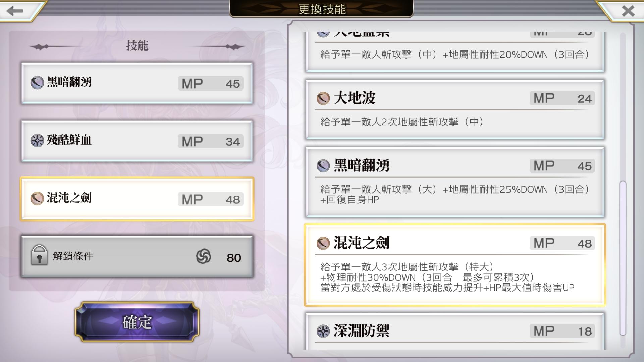Image resolution: width=644 pixels, height=362 pixels.
Task: Click the 黑暗翻湧 icon in right list
Action: coord(323,166)
